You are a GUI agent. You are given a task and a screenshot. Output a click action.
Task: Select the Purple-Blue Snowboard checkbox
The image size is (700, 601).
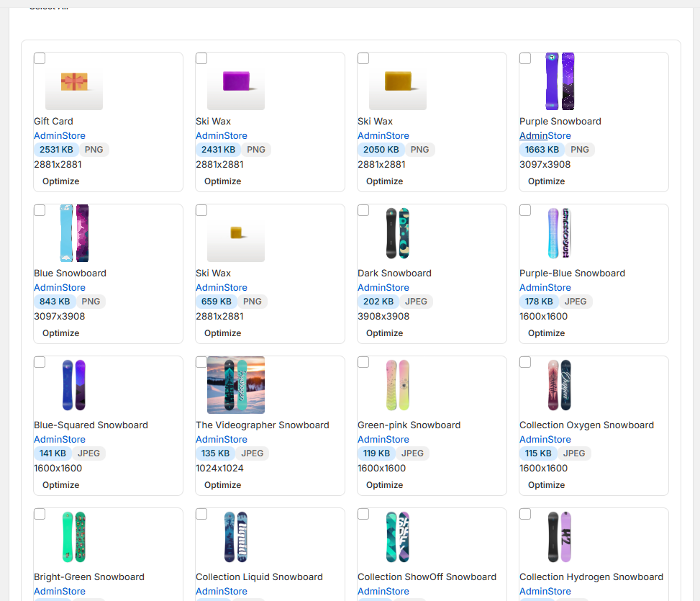[x=525, y=210]
